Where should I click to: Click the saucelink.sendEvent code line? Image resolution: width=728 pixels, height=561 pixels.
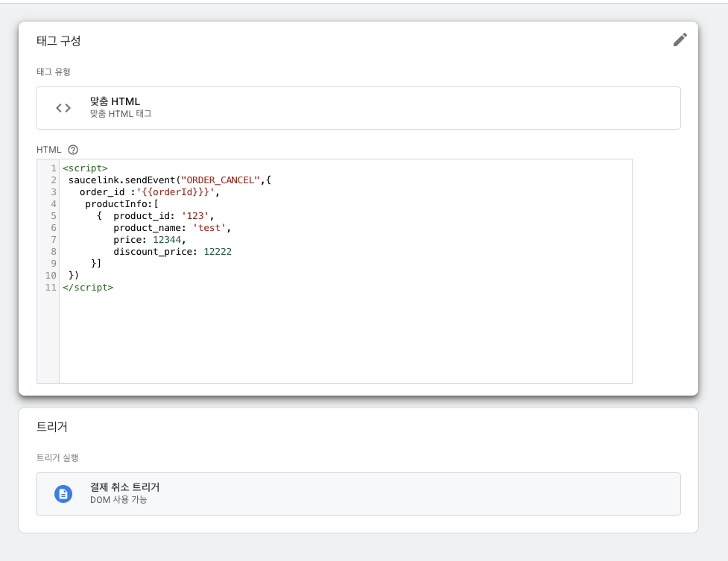tap(169, 180)
